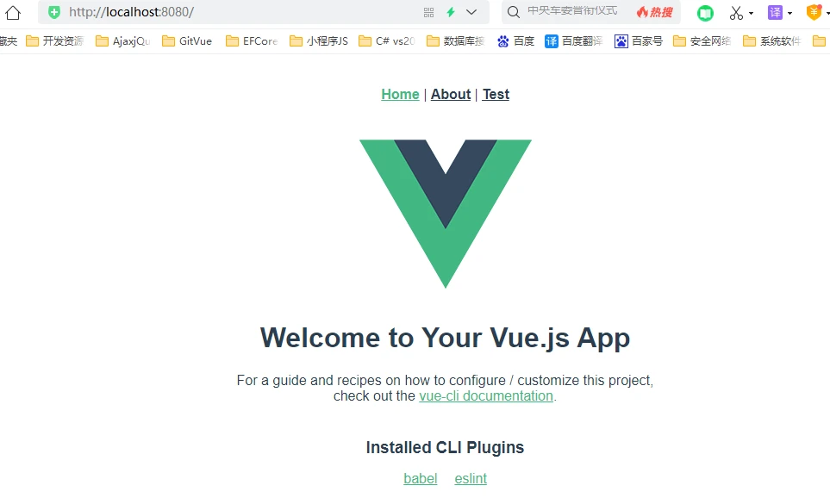The height and width of the screenshot is (504, 830).
Task: Click the orange shield extension icon
Action: (813, 12)
